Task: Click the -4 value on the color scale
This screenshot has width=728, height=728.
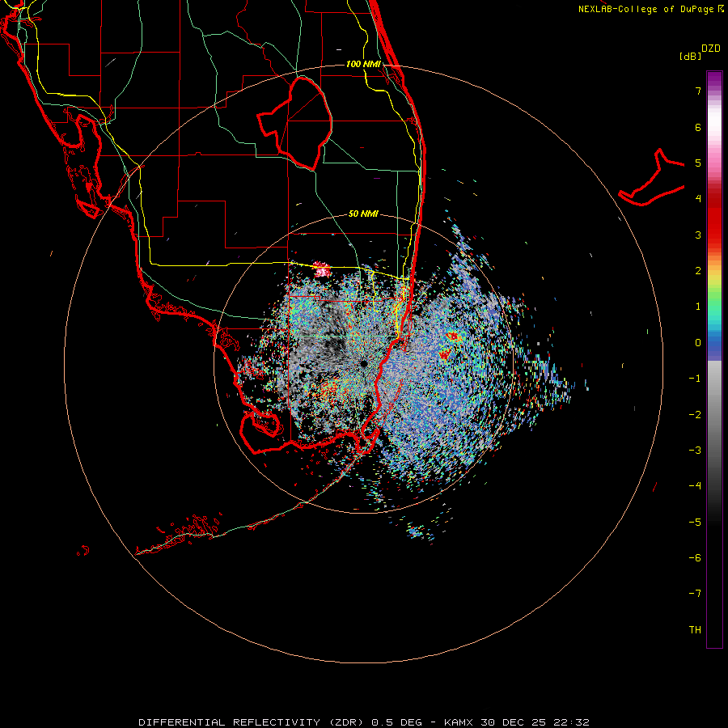Action: (x=695, y=486)
